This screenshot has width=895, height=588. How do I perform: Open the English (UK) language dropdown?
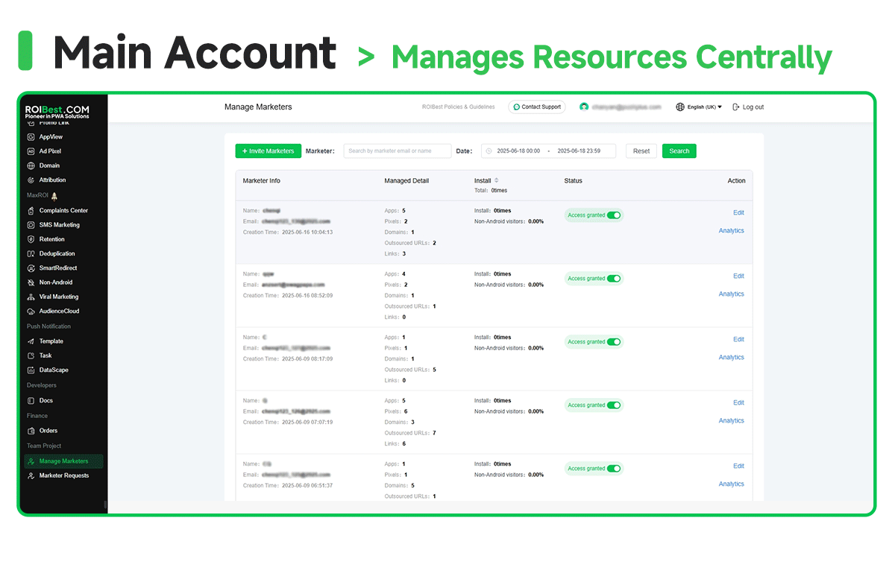(x=704, y=107)
